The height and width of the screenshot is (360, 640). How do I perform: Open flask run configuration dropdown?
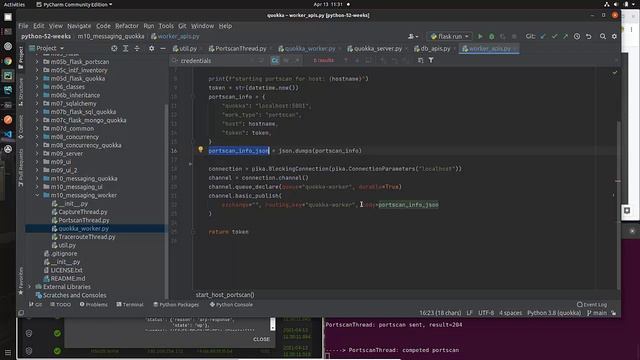[450, 36]
